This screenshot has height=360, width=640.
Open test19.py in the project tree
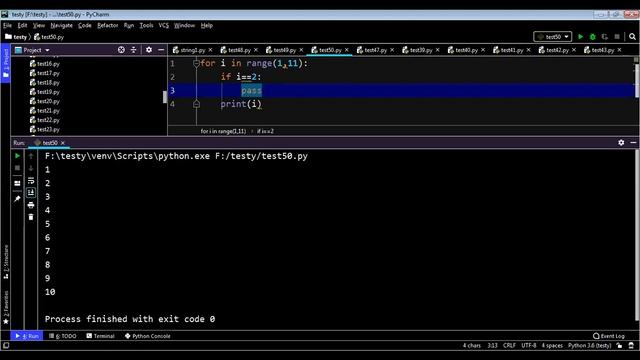(44, 92)
